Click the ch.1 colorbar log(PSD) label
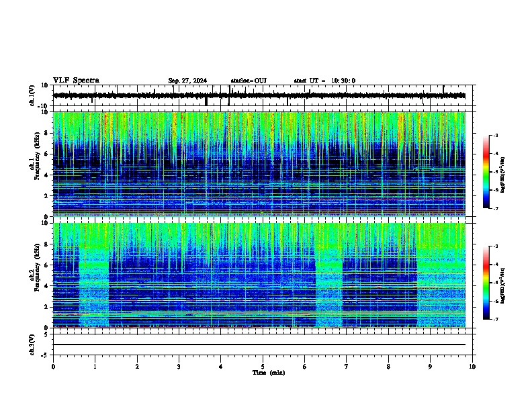 coord(503,175)
